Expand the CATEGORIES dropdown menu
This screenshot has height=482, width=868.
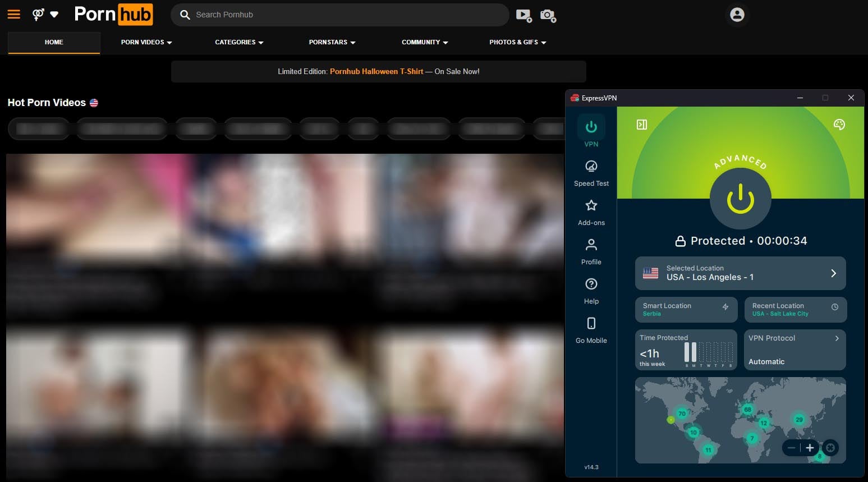239,42
